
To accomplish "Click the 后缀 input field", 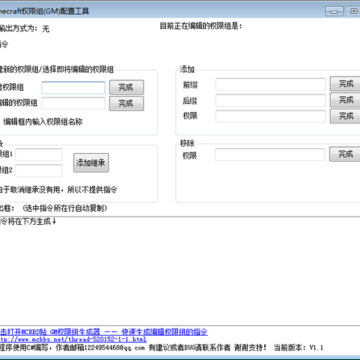I will click(270, 100).
